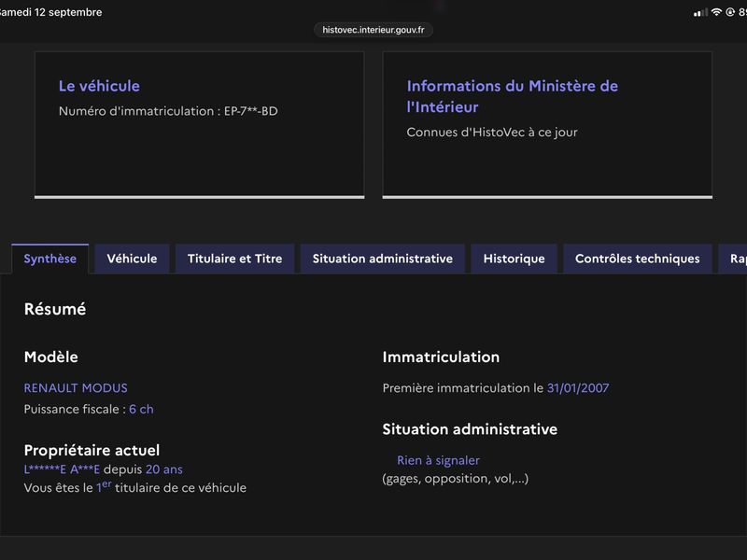This screenshot has width=747, height=560.
Task: Go to the Historique tab
Action: coord(514,259)
